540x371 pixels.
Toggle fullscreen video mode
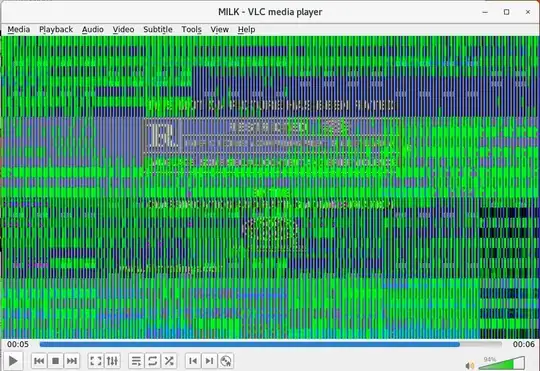coord(96,361)
